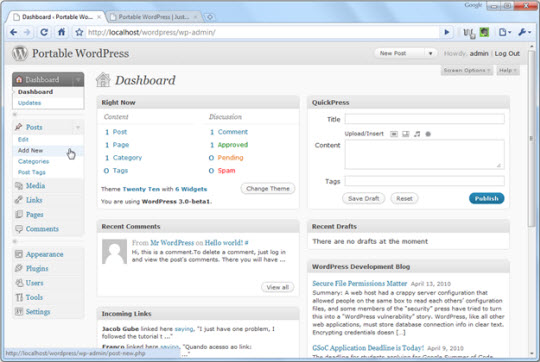Screen dimensions: 540x362
Task: Open the new tab plus button
Action: point(209,17)
